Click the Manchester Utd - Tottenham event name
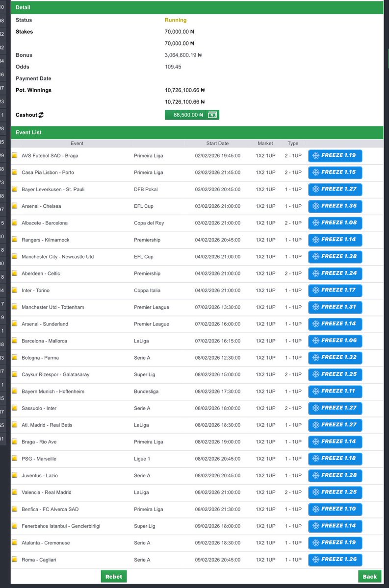The height and width of the screenshot is (588, 389). (53, 307)
